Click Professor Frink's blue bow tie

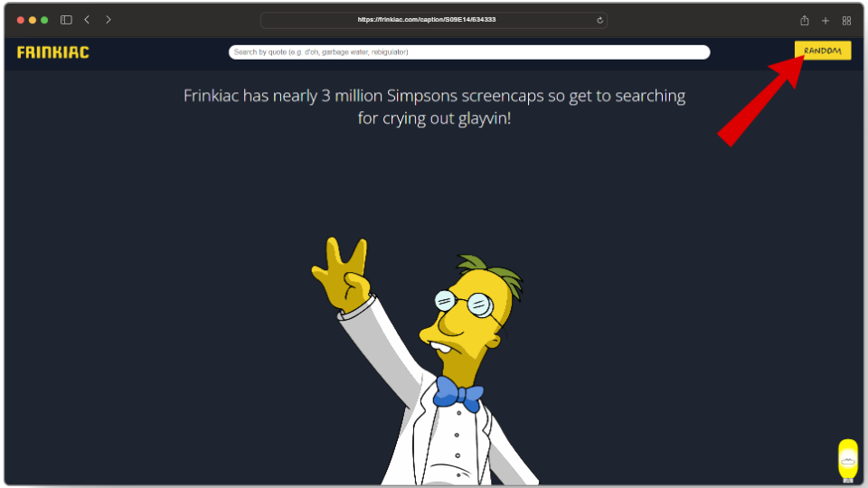tap(458, 393)
